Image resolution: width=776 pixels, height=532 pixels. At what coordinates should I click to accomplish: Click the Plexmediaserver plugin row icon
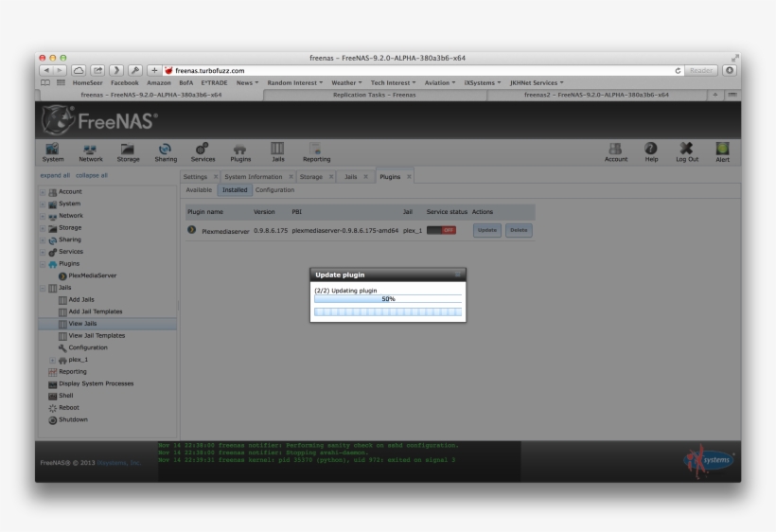[191, 230]
